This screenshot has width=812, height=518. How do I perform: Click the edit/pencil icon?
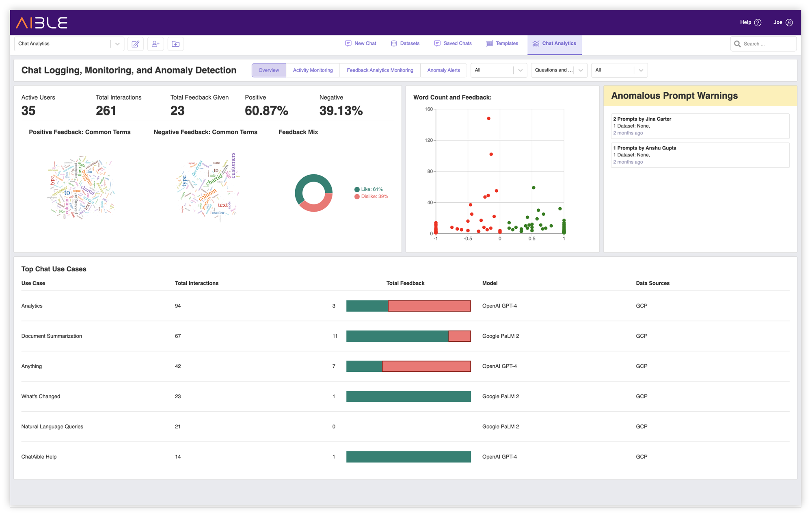(135, 43)
